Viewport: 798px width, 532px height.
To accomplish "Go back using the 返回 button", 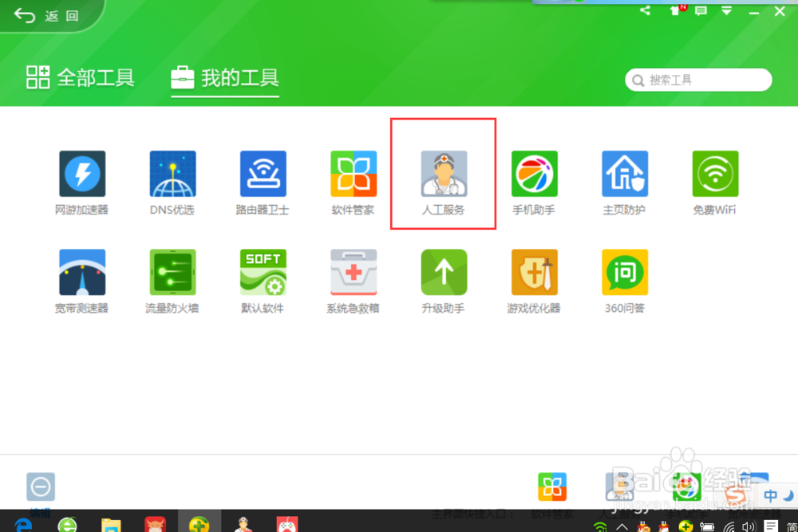I will [x=46, y=16].
